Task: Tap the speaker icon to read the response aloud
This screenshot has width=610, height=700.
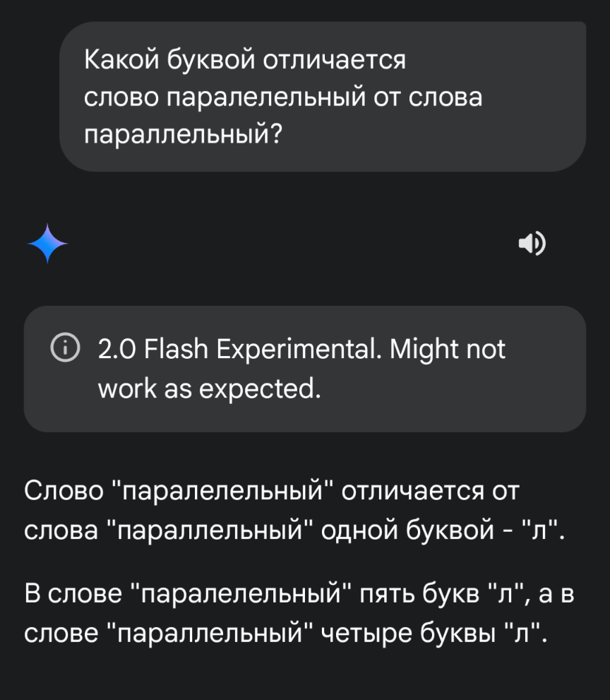Action: coord(532,244)
